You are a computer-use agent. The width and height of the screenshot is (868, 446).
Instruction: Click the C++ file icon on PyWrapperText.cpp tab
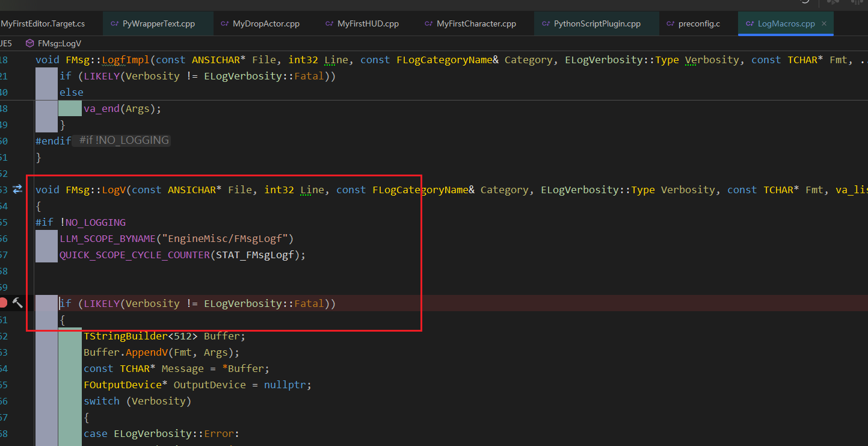113,23
